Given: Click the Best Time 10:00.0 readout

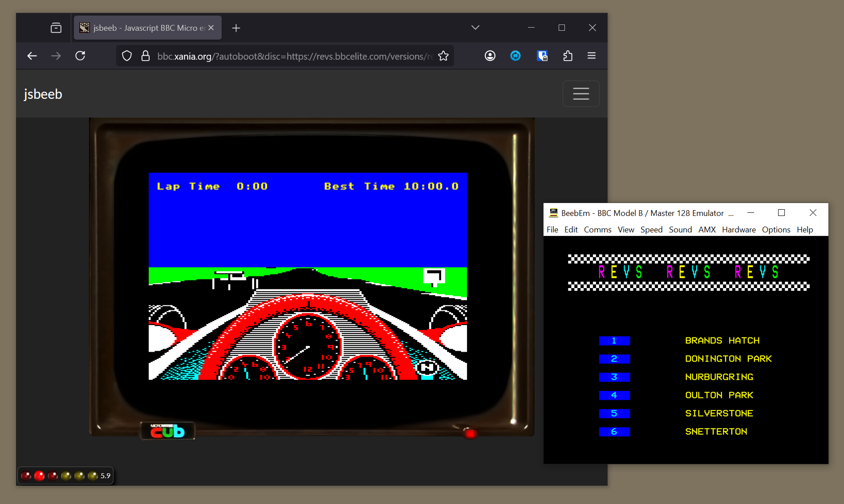Looking at the screenshot, I should click(391, 187).
